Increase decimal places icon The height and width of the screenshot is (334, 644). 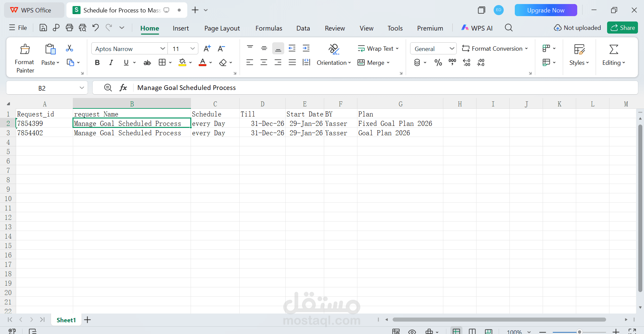coord(467,62)
